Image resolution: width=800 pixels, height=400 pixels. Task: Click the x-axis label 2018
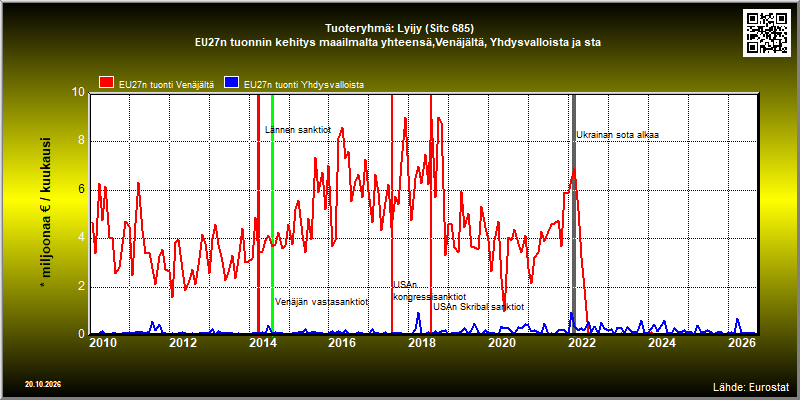coord(422,342)
